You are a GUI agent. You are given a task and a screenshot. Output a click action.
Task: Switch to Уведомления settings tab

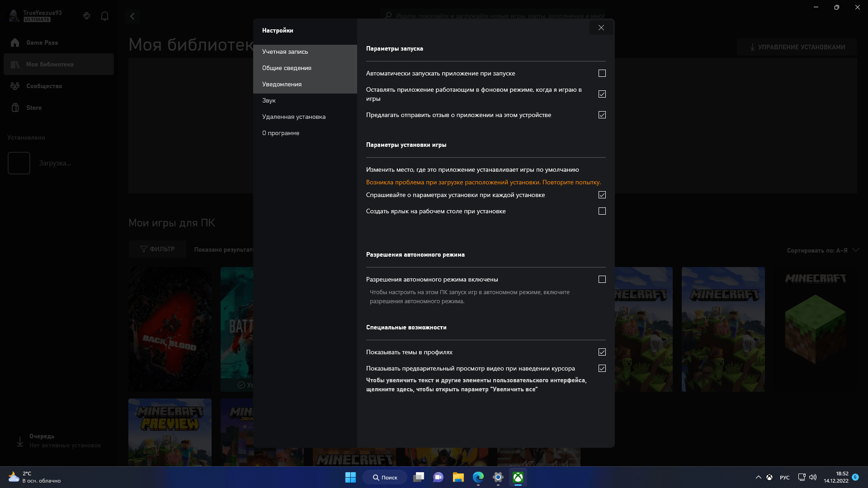click(x=305, y=84)
